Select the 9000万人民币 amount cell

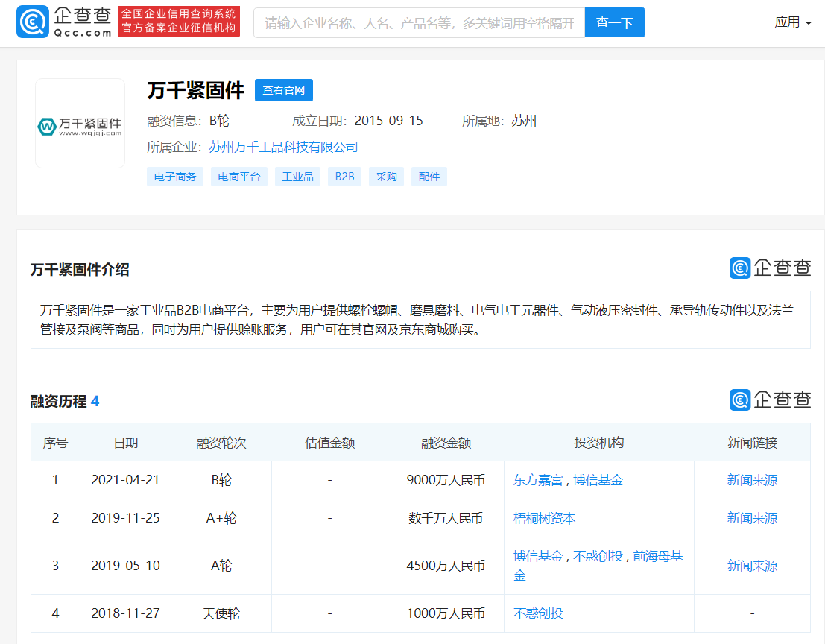tap(446, 480)
